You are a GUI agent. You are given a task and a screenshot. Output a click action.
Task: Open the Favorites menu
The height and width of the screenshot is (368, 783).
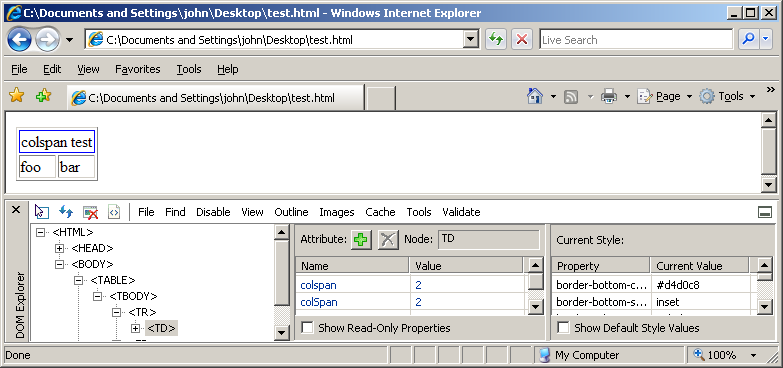point(138,69)
